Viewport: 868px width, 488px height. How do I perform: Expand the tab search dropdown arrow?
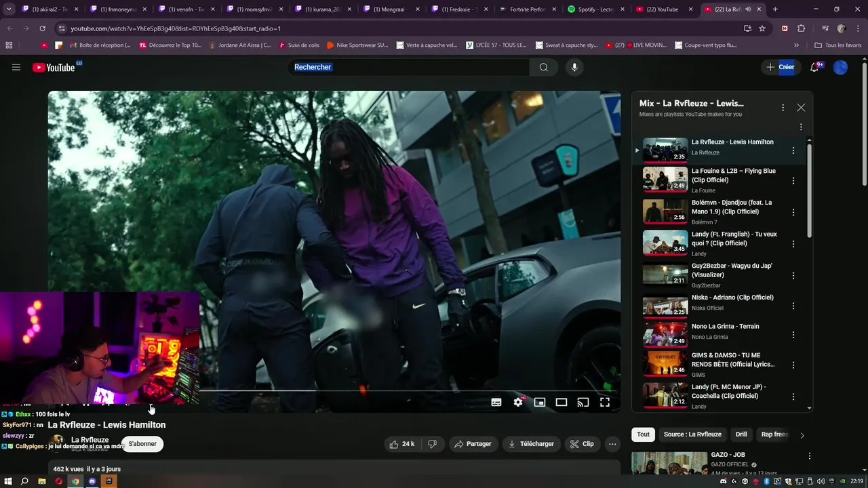click(x=9, y=9)
